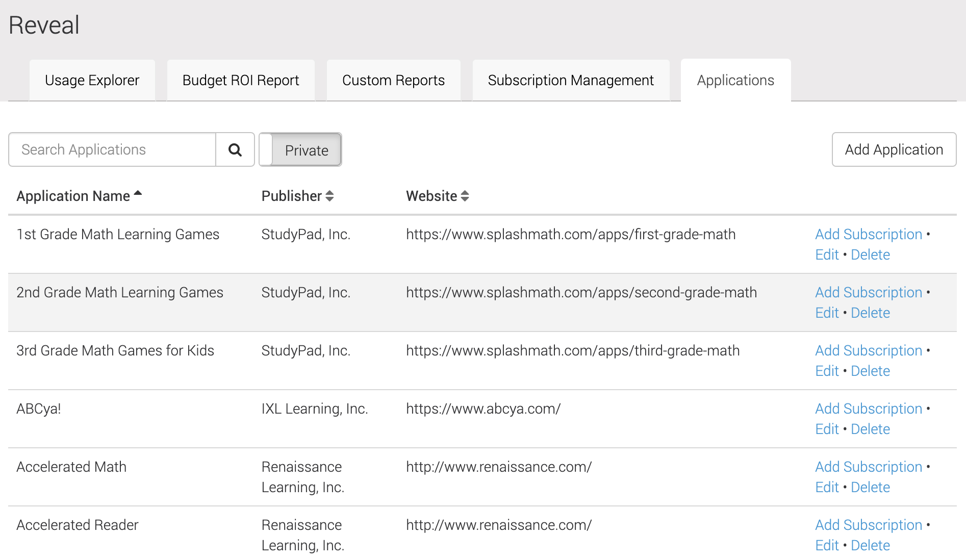The width and height of the screenshot is (966, 560).
Task: Focus the Search Applications field
Action: 112,149
